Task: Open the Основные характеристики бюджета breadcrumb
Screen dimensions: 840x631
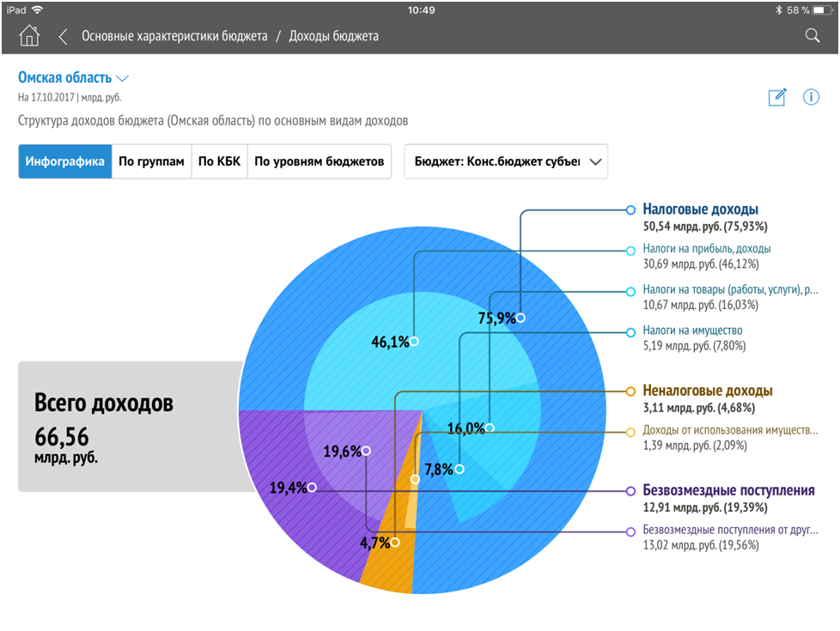Action: [174, 36]
